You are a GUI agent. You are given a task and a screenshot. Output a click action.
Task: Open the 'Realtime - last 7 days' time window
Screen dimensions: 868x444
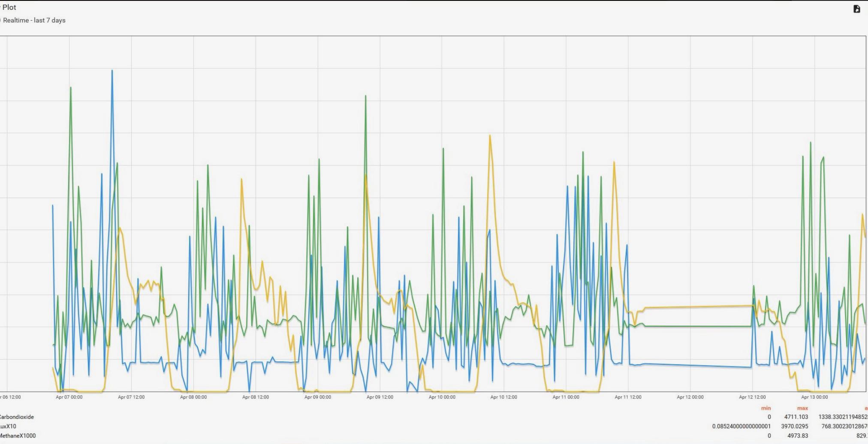pos(33,20)
